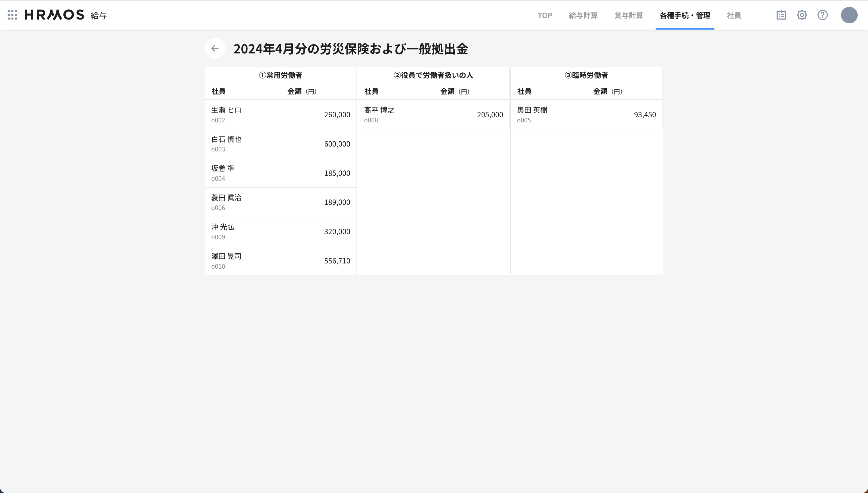Go to the TOP tab
This screenshot has width=868, height=493.
pyautogui.click(x=545, y=15)
